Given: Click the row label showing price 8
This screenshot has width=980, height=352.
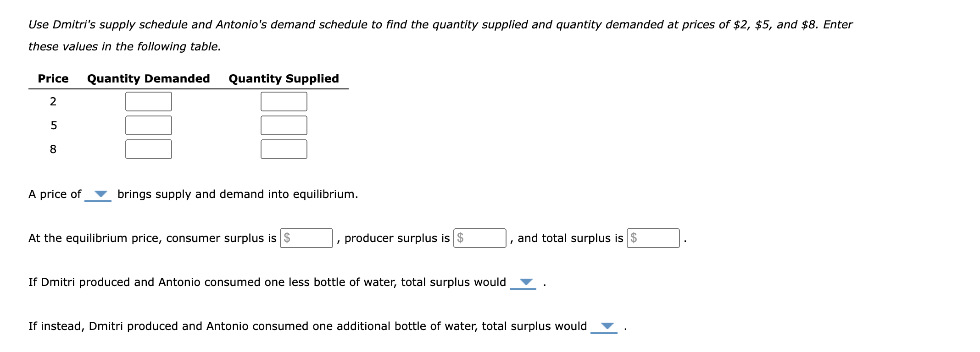Looking at the screenshot, I should [54, 149].
